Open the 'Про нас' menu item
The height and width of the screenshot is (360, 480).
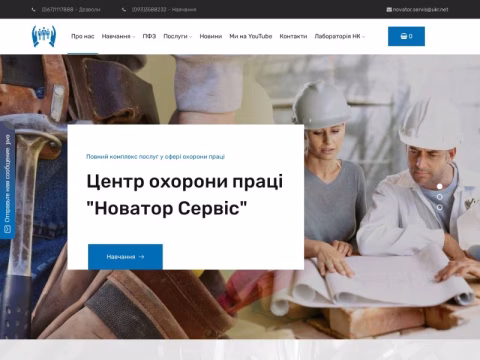pos(83,36)
